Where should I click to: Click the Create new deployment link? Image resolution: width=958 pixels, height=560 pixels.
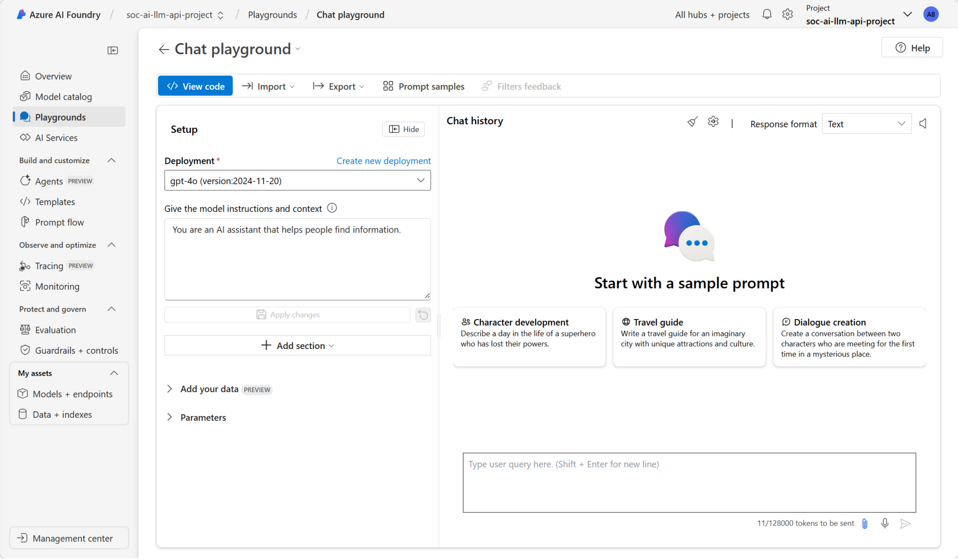384,161
